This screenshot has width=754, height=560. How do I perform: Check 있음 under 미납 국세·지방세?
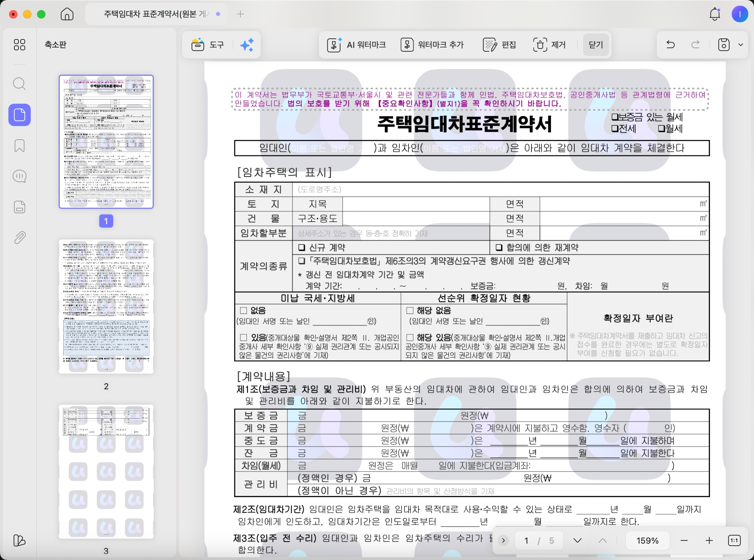coord(244,338)
